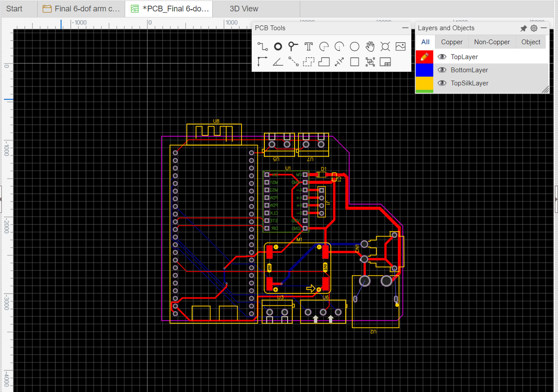Toggle BottomLayer visibility eye

coord(442,70)
